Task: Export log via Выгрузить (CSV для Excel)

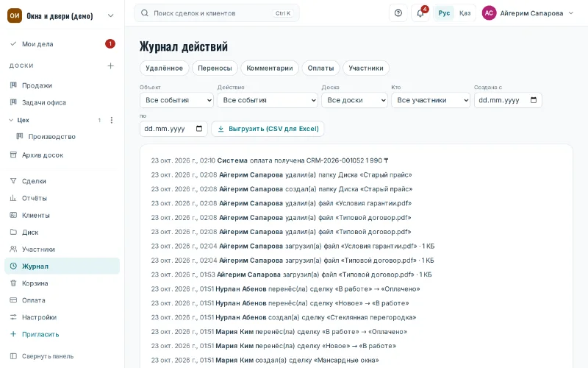Action: point(268,129)
